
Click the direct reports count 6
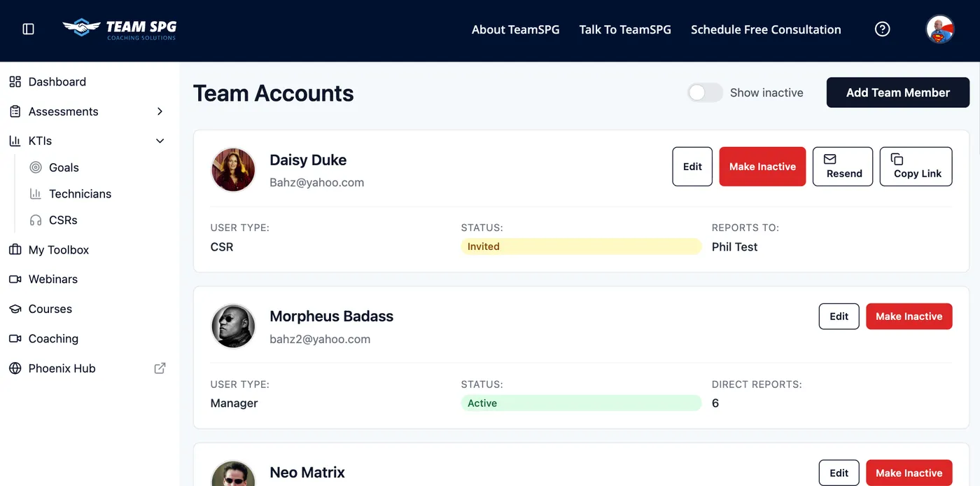[x=715, y=403]
